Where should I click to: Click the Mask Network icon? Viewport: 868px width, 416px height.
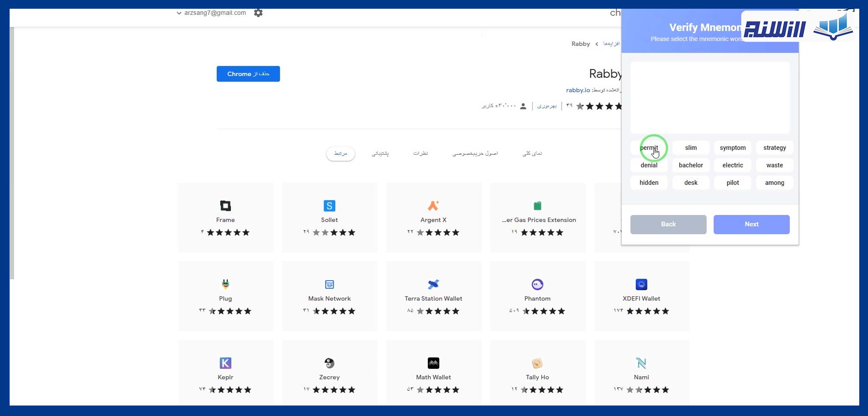pos(330,284)
